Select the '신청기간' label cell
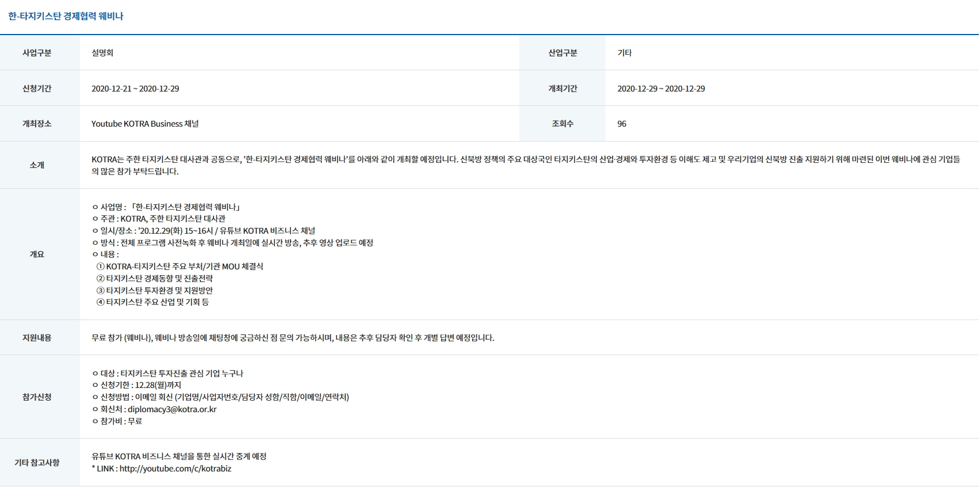 click(x=40, y=89)
